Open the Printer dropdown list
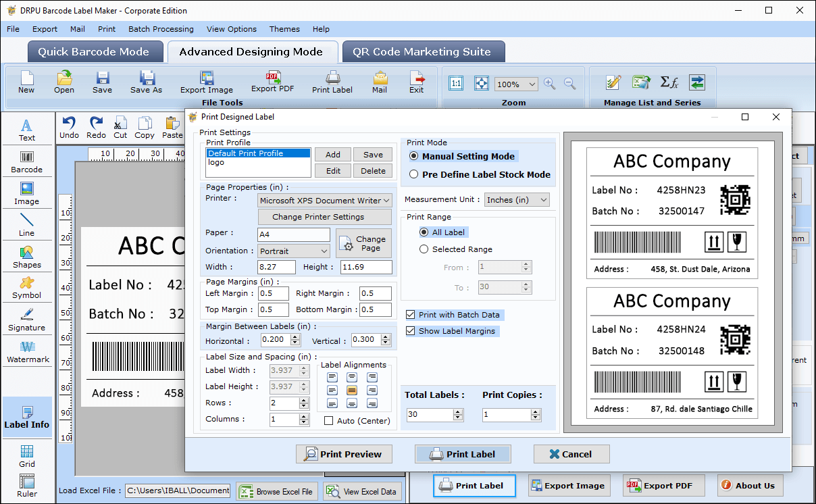 [x=325, y=201]
